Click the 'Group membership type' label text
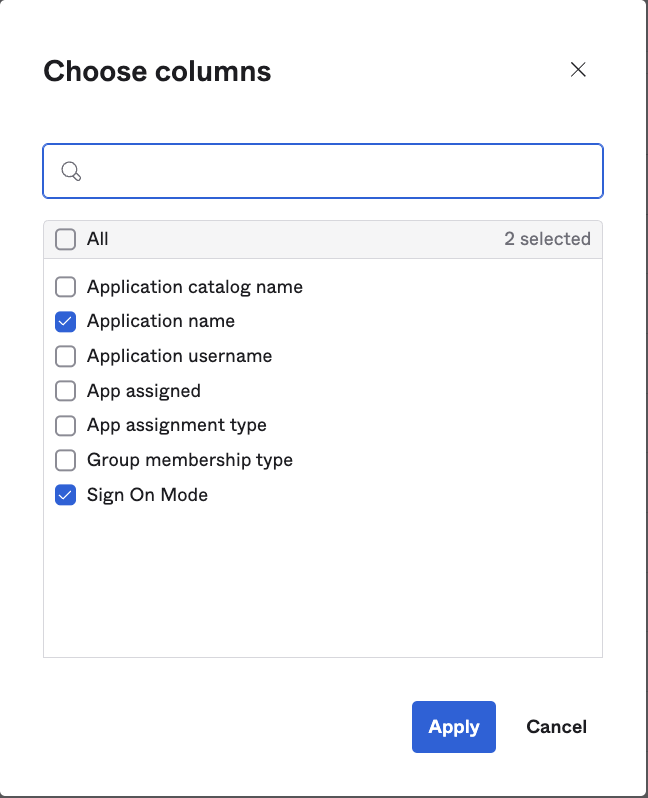Image resolution: width=648 pixels, height=798 pixels. click(x=189, y=460)
